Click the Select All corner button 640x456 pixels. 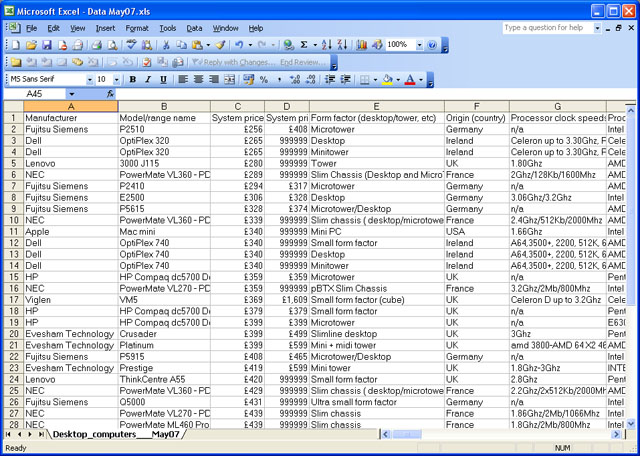(x=13, y=107)
